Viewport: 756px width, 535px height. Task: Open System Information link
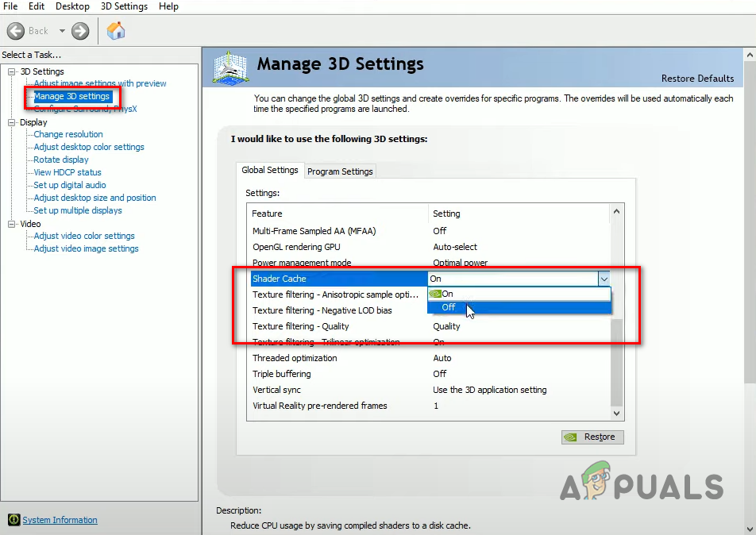[60, 520]
